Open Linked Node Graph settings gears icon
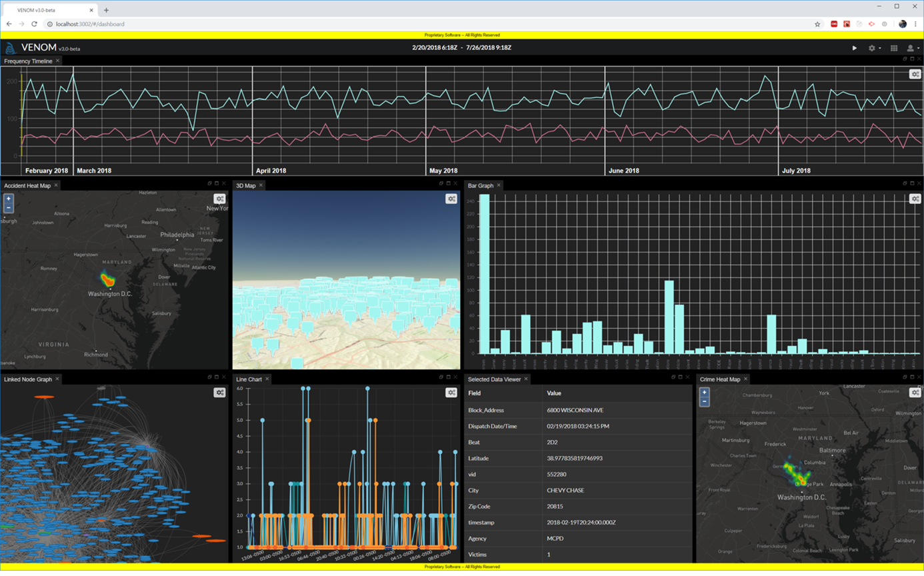The width and height of the screenshot is (924, 576). [219, 393]
